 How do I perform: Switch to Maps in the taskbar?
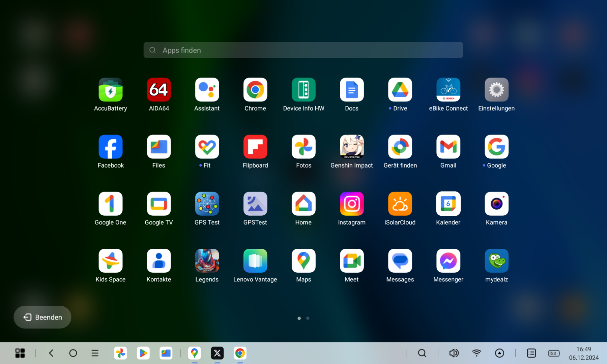(x=195, y=353)
